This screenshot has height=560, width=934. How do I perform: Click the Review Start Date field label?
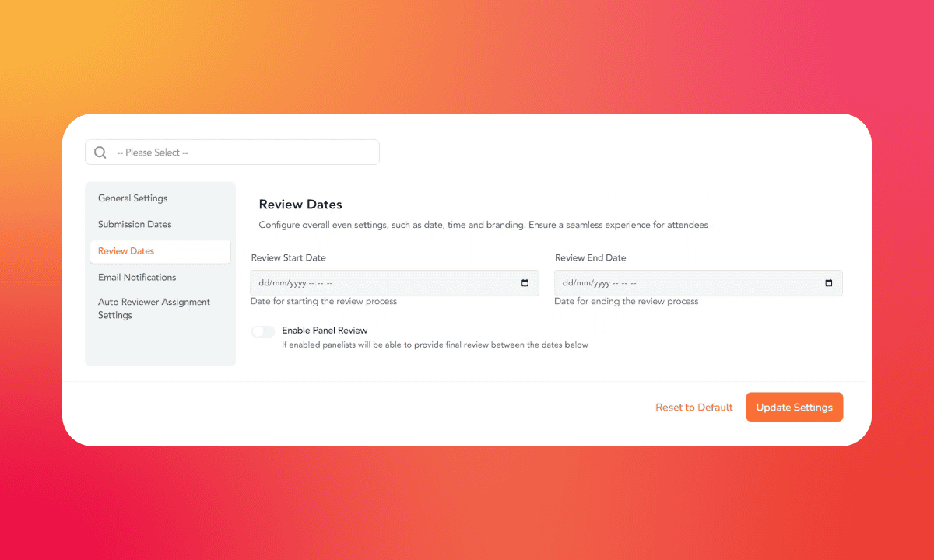click(x=289, y=258)
